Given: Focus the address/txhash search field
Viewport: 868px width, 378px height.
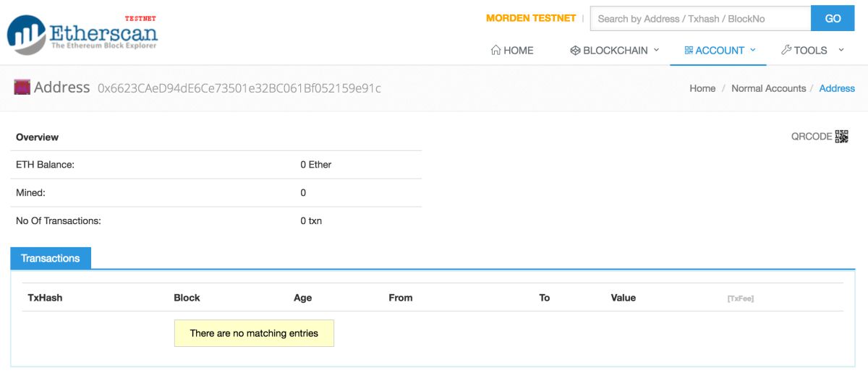Looking at the screenshot, I should tap(701, 18).
